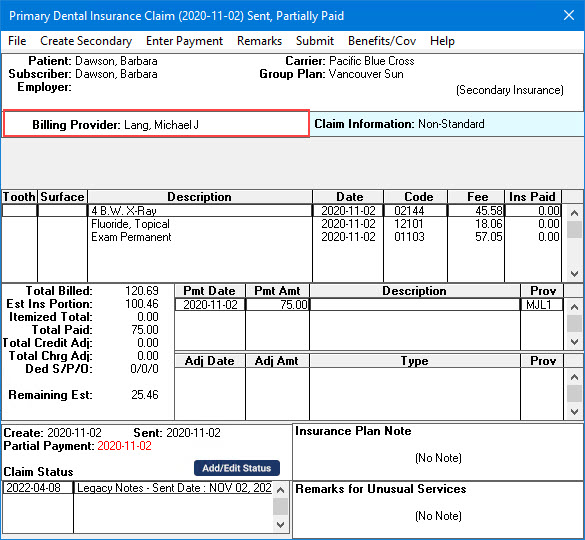585x540 pixels.
Task: Open the Submit menu
Action: click(x=315, y=41)
